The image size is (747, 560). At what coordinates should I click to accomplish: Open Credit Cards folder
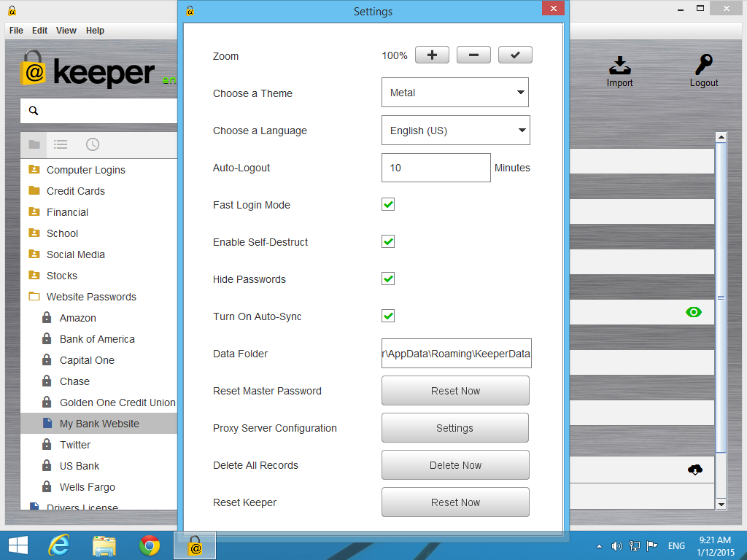[x=75, y=191]
